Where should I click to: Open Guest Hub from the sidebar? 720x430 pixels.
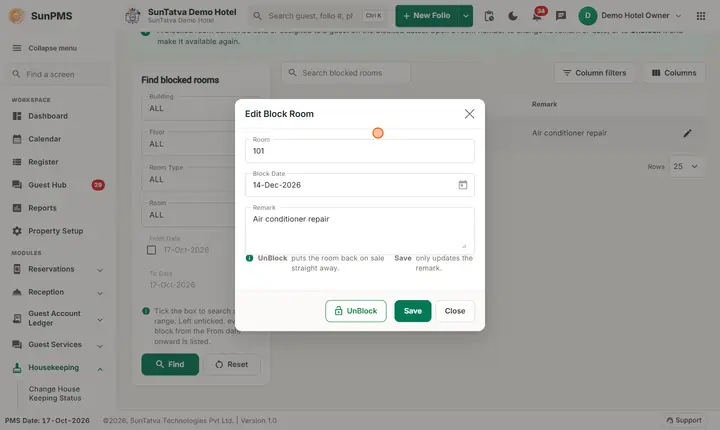click(47, 185)
